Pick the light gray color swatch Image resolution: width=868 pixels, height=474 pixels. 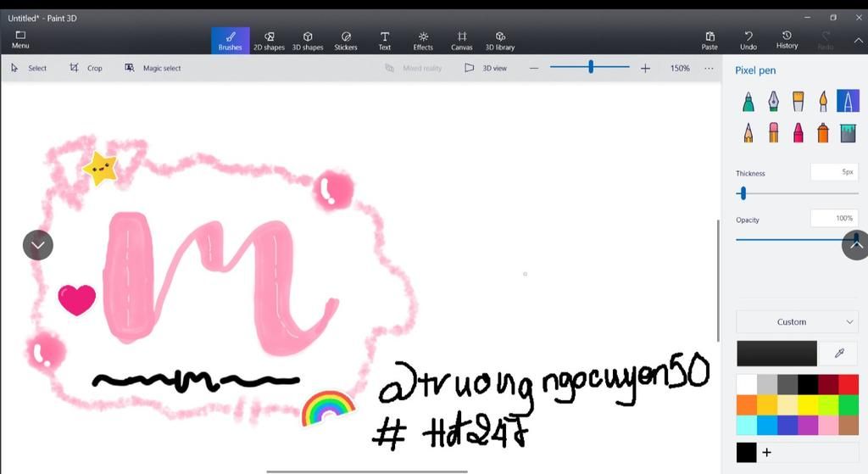[x=766, y=384]
